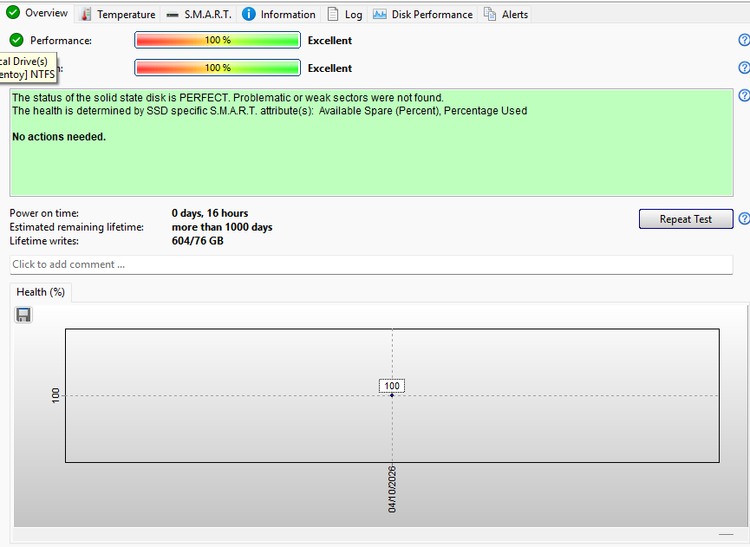Click the second 100 % gauge bar
This screenshot has height=547, width=750.
click(218, 68)
